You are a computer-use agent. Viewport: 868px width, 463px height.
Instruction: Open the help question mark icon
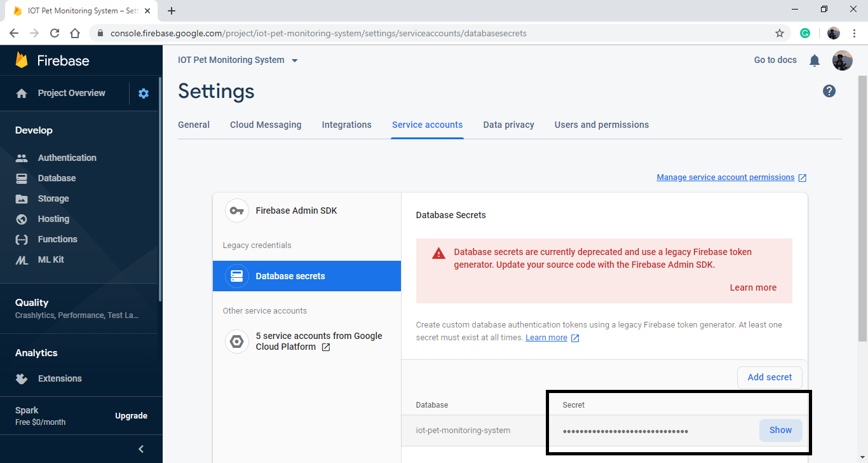pyautogui.click(x=829, y=91)
